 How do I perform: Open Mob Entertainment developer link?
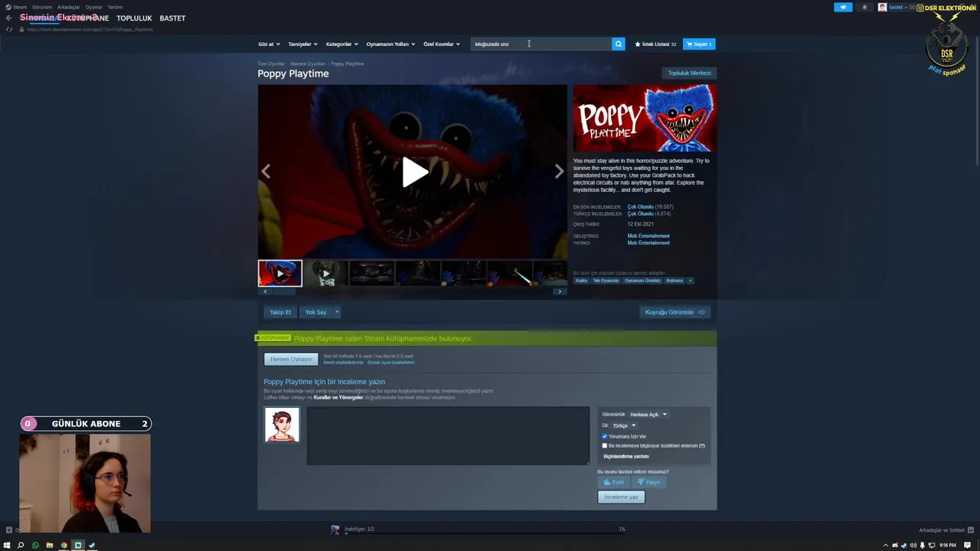pos(648,236)
